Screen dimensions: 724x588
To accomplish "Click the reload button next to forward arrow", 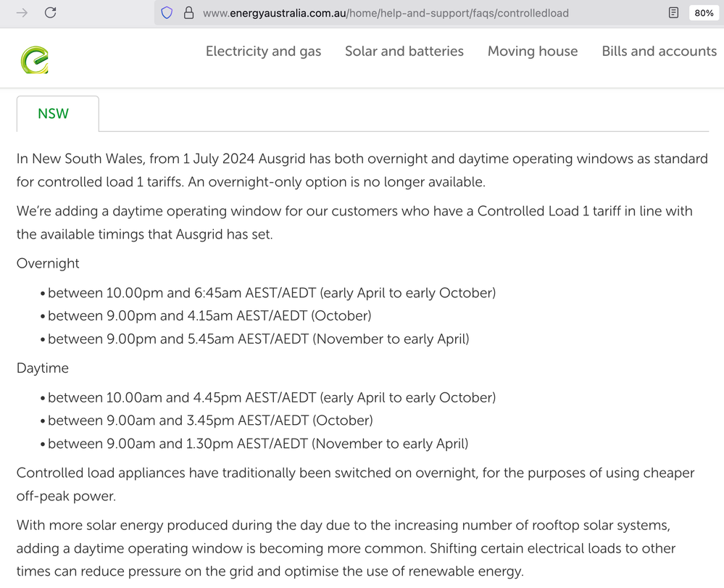I will click(x=49, y=12).
